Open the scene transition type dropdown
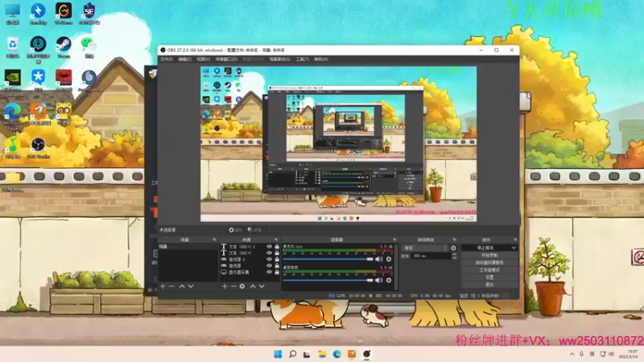Screen dimensions: 644x362 pyautogui.click(x=425, y=248)
